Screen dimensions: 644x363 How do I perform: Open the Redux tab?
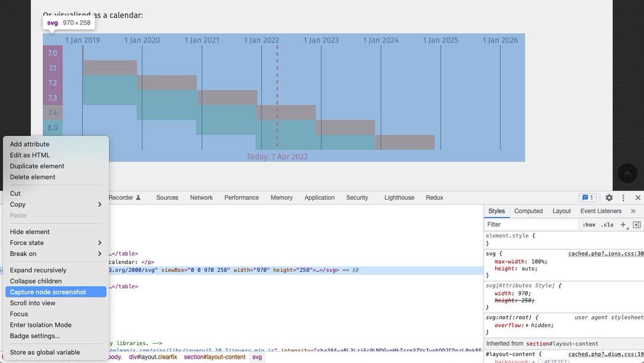coord(434,198)
